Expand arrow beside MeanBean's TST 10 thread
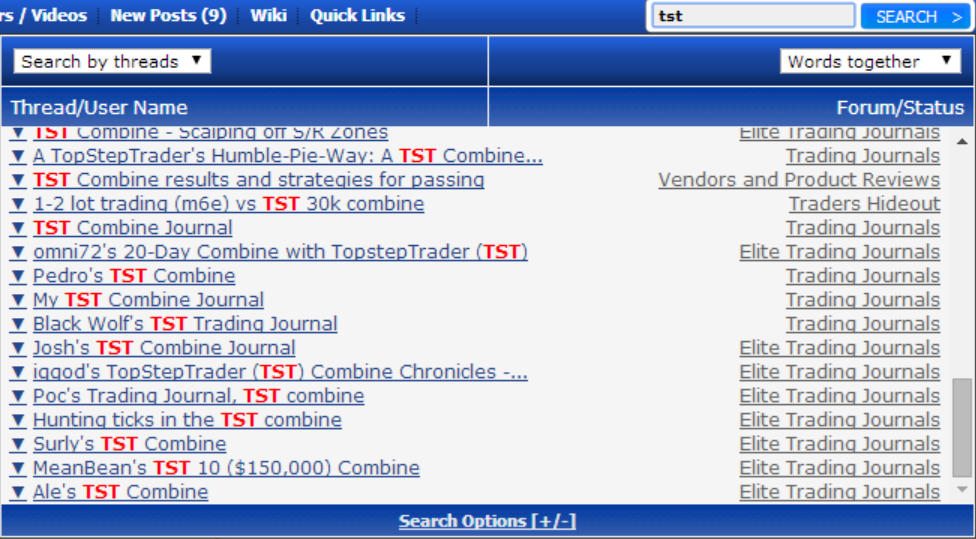976x539 pixels. click(x=17, y=468)
